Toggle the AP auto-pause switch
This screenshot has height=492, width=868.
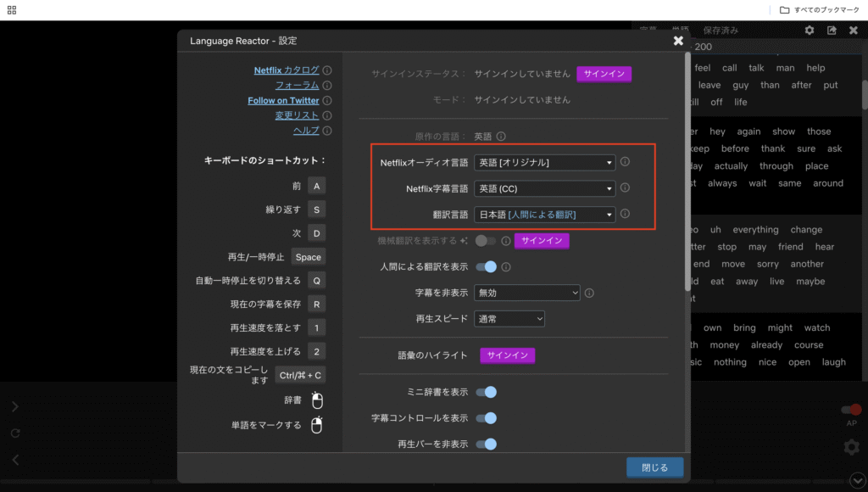tap(850, 411)
